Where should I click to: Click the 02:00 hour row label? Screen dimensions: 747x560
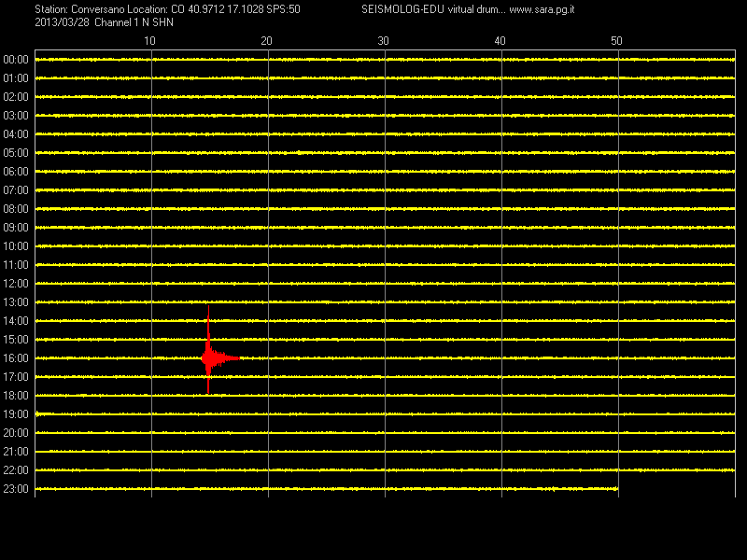point(16,97)
